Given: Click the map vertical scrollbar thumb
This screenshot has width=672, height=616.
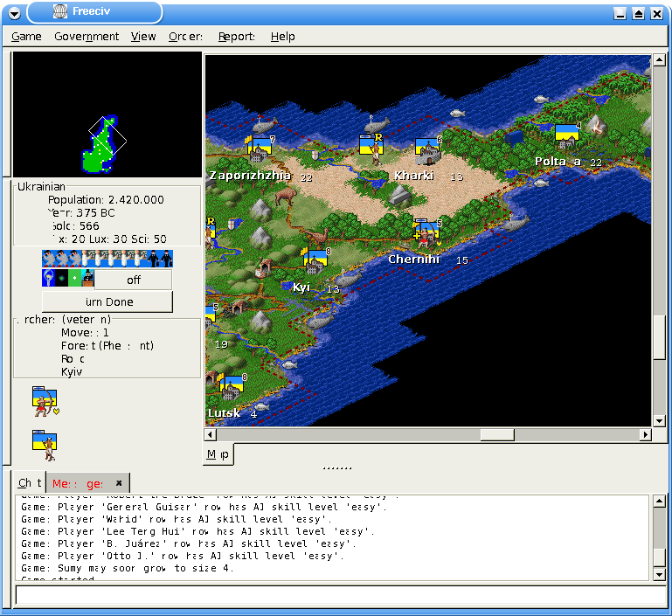Looking at the screenshot, I should [x=660, y=337].
